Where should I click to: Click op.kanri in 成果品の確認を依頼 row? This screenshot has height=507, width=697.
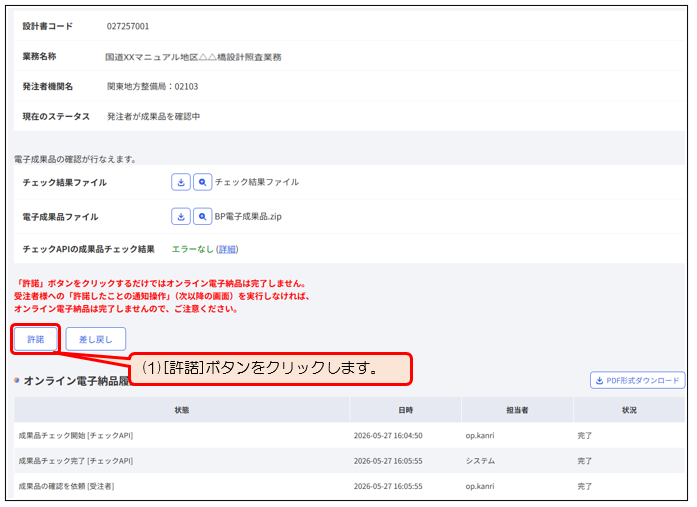[480, 486]
